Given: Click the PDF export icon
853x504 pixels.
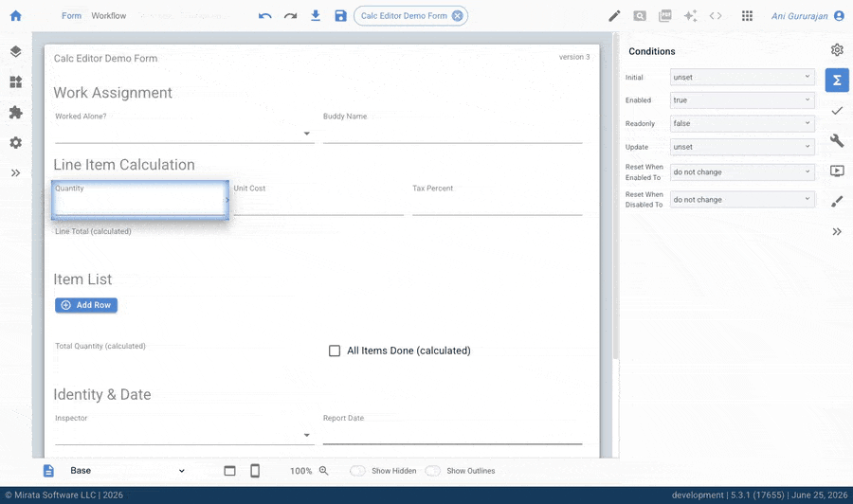Looking at the screenshot, I should (x=664, y=16).
